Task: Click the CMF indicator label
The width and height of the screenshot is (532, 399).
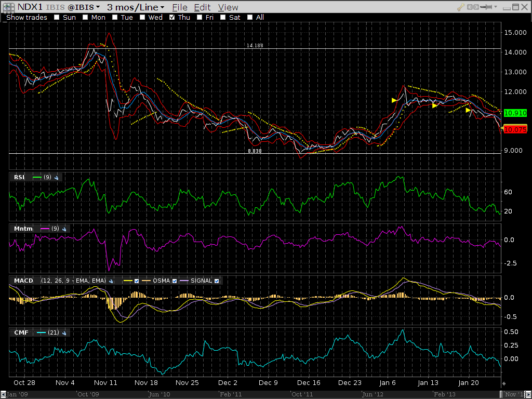Action: 21,332
